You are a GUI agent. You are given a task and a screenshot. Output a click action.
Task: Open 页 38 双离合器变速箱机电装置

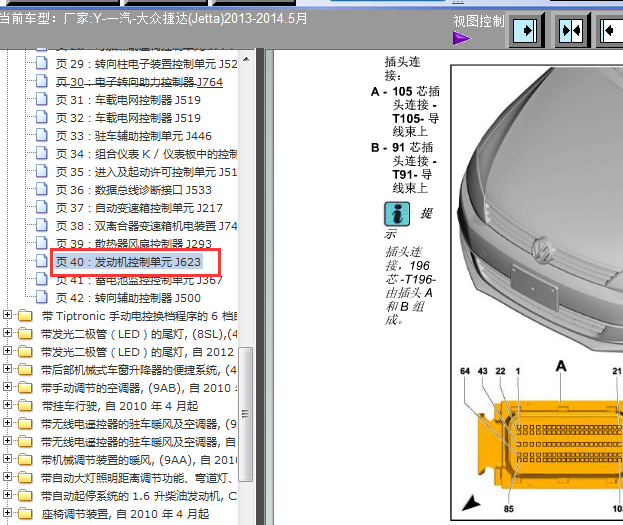[146, 226]
